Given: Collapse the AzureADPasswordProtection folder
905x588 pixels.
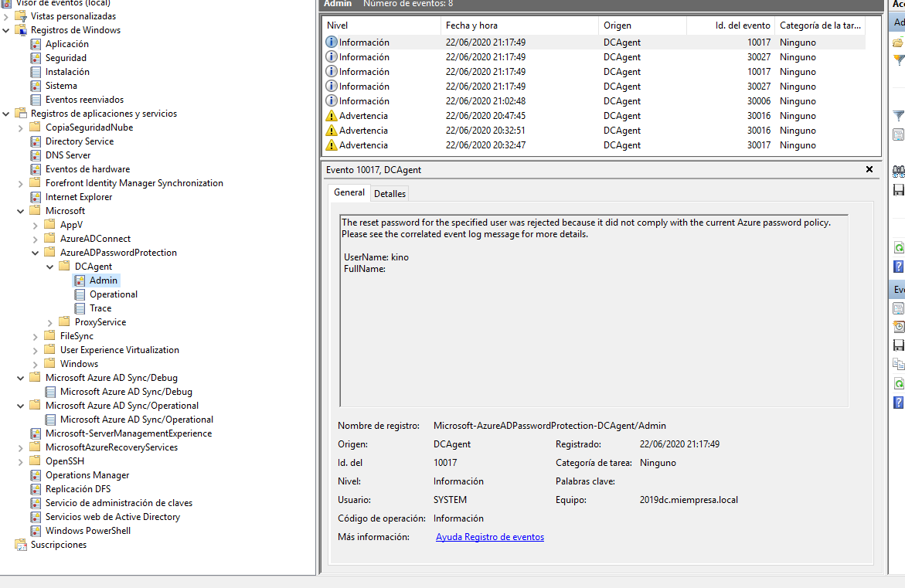Looking at the screenshot, I should pyautogui.click(x=36, y=253).
